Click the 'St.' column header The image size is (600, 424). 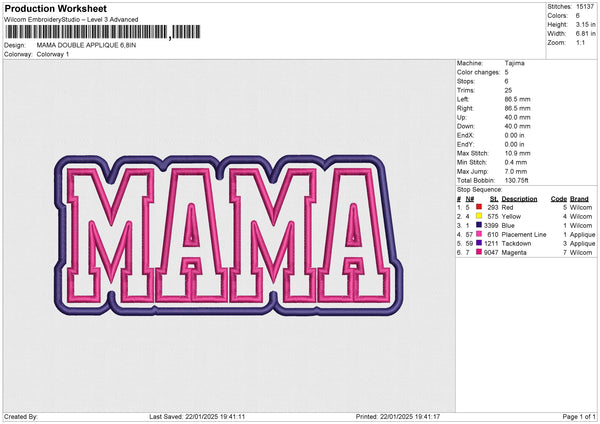point(494,199)
